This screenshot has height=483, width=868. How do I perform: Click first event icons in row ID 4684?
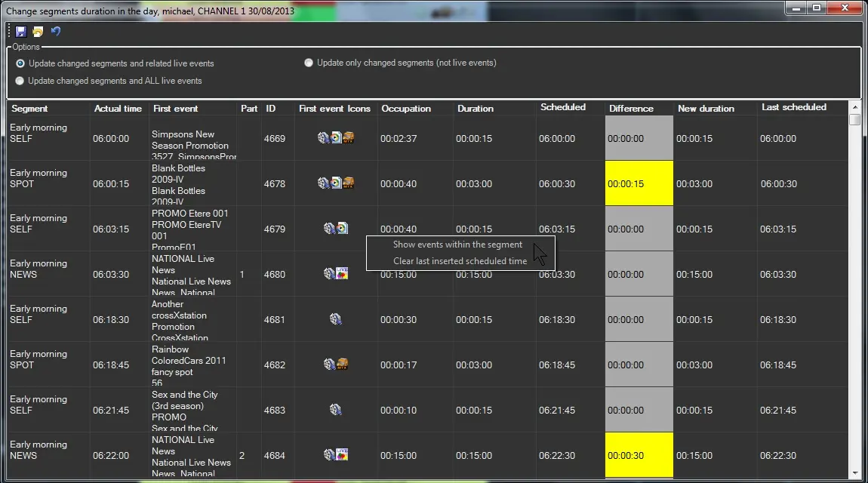(x=335, y=455)
